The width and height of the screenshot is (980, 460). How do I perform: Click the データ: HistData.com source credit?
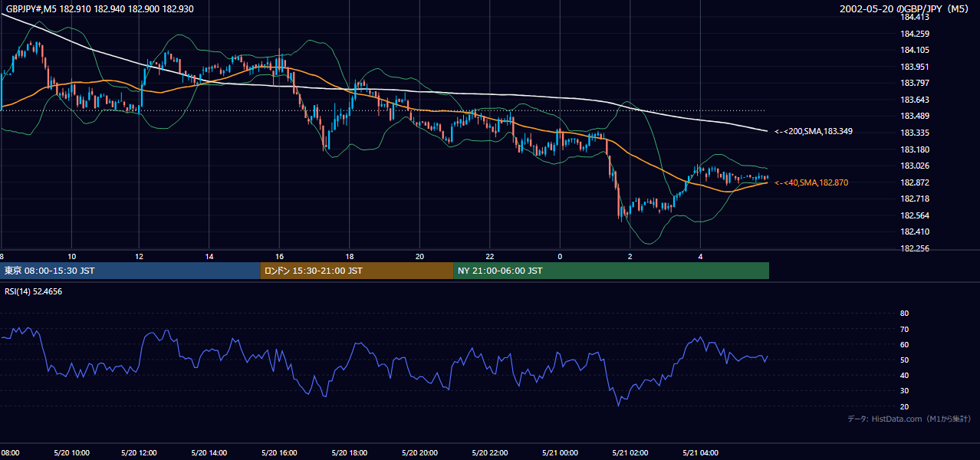point(909,419)
